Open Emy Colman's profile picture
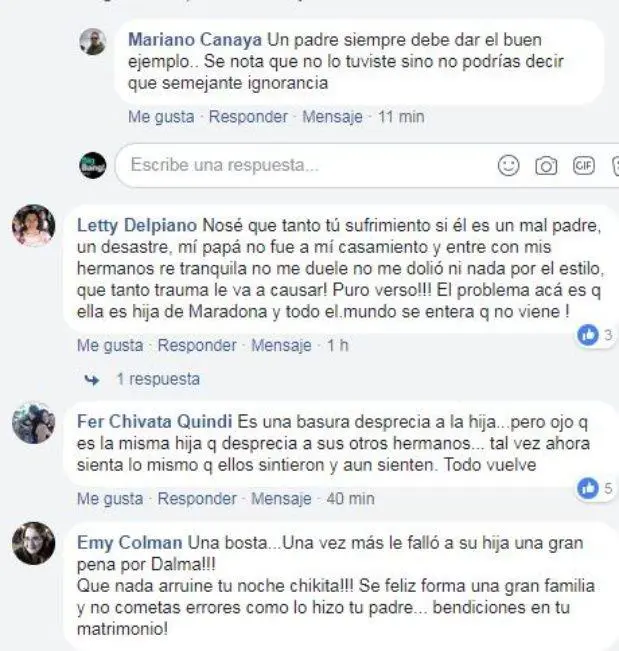619x651 pixels. click(34, 543)
